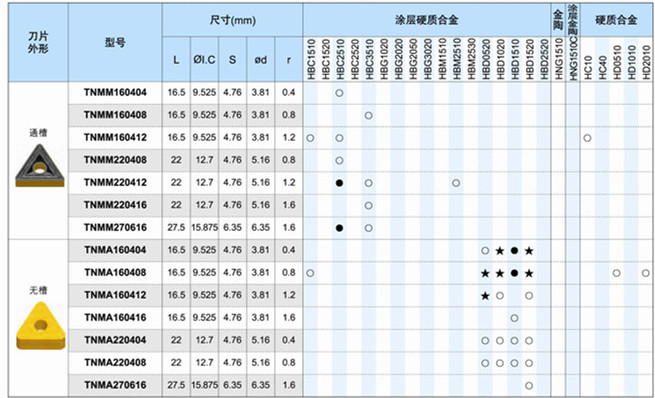The height and width of the screenshot is (398, 655).
Task: Click the HBD0520 star in TNMA160412 row
Action: coord(485,296)
